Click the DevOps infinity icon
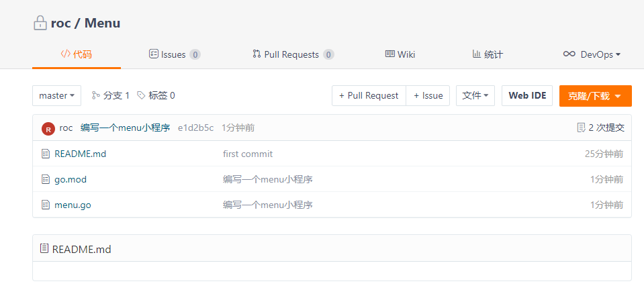The image size is (644, 302). tap(569, 54)
